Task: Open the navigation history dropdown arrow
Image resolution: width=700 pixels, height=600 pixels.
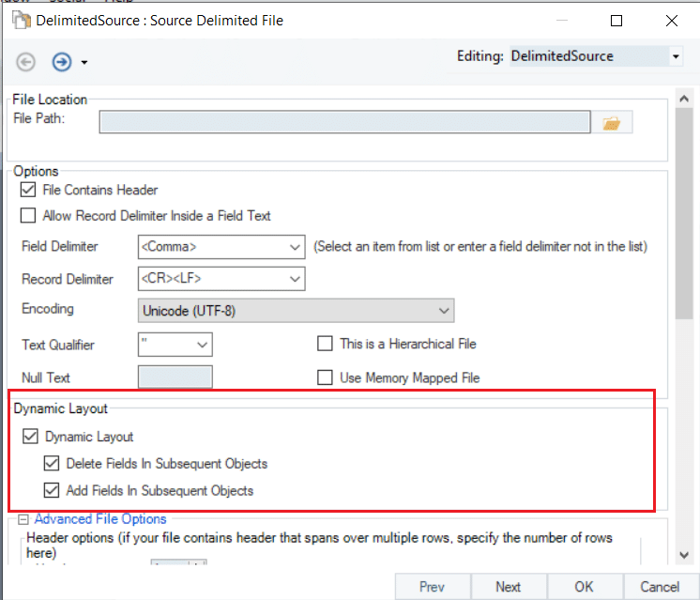Action: 84,63
